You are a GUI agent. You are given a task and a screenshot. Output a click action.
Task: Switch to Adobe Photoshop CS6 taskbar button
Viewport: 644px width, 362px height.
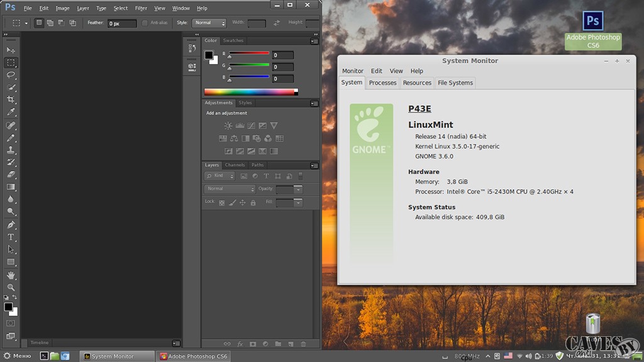(194, 356)
